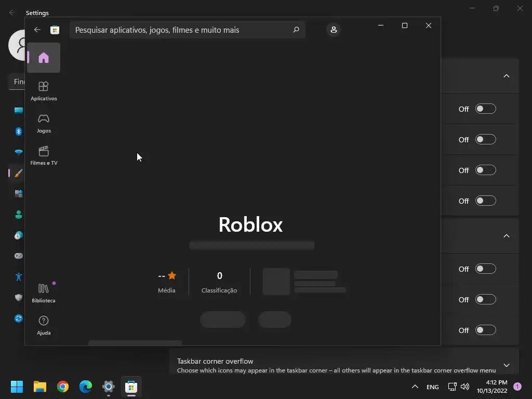Image resolution: width=532 pixels, height=399 pixels.
Task: Open System category in Settings sidebar
Action: (x=18, y=110)
